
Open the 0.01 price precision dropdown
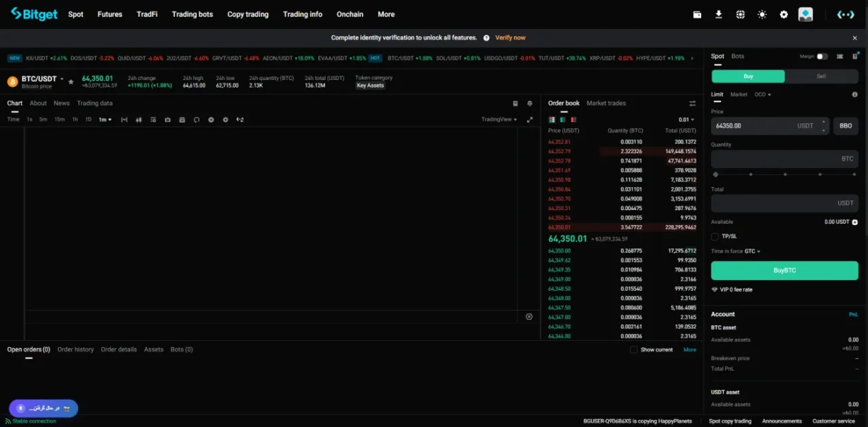point(686,120)
